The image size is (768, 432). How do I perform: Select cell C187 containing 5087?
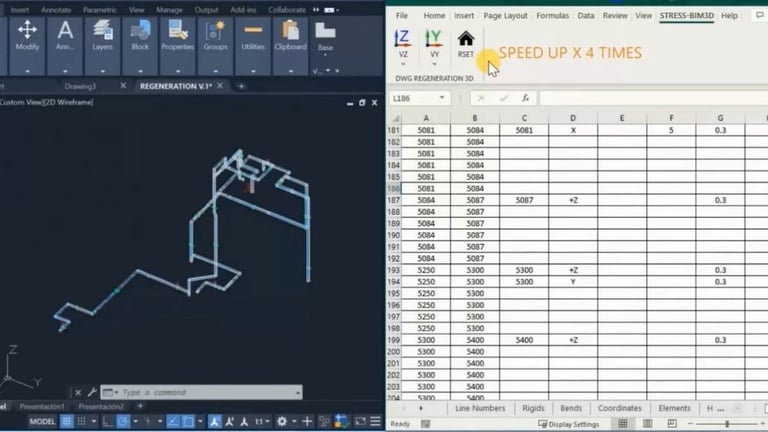524,200
